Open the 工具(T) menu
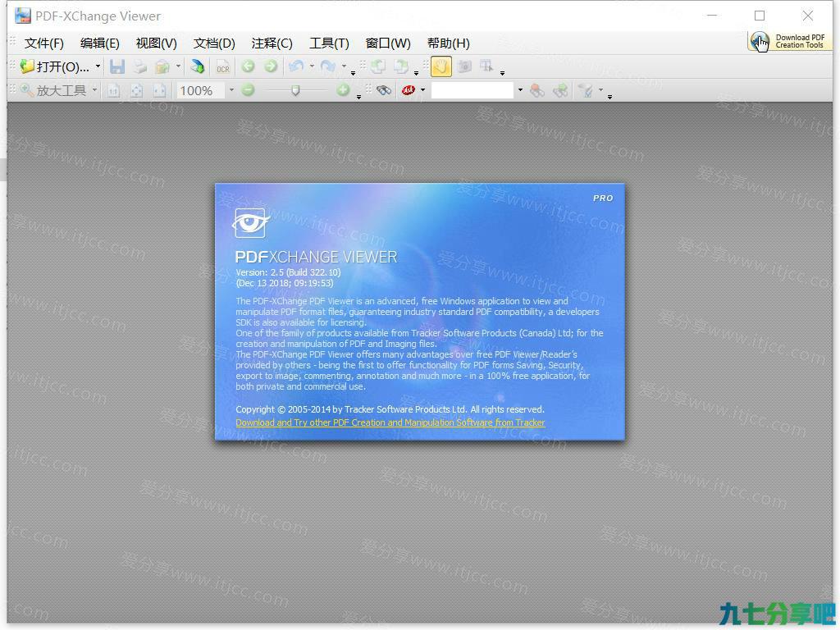This screenshot has height=630, width=840. pos(329,43)
